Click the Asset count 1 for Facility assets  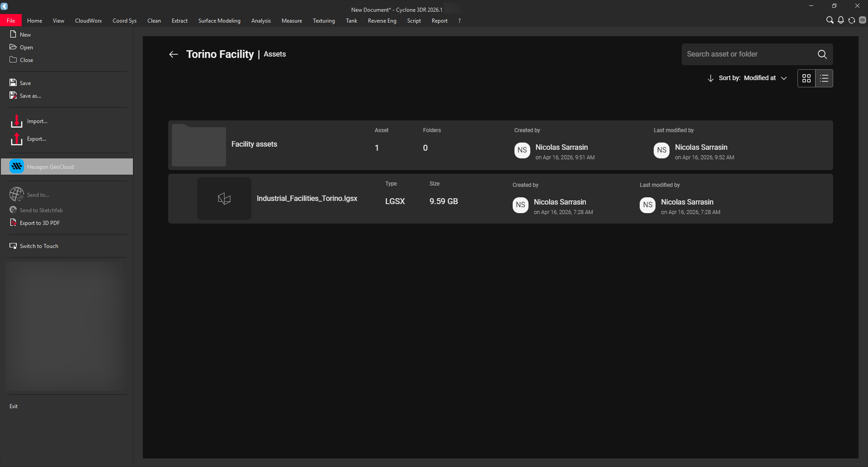coord(377,148)
